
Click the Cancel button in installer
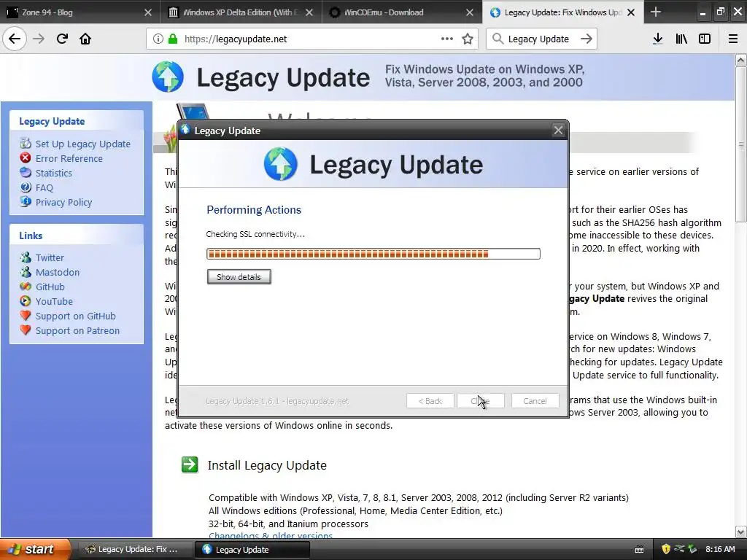click(x=535, y=401)
